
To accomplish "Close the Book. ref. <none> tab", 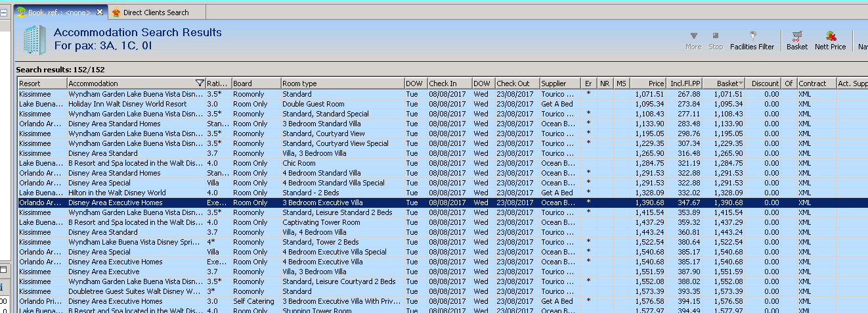I will click(100, 12).
